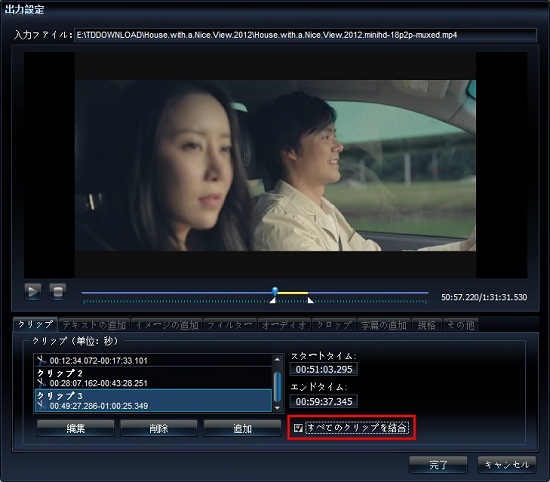
Task: Click the left trim marker triangle
Action: 273,300
